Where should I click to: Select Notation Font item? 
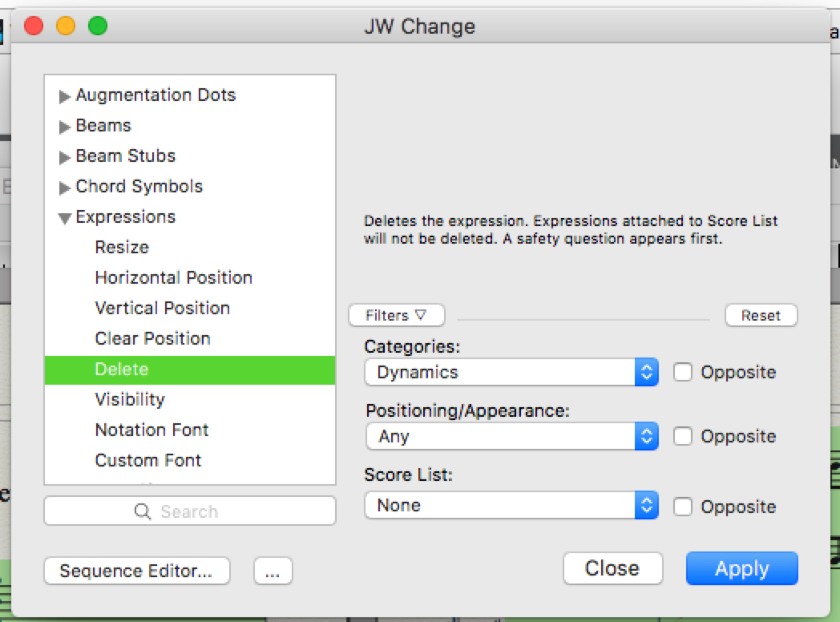[151, 430]
